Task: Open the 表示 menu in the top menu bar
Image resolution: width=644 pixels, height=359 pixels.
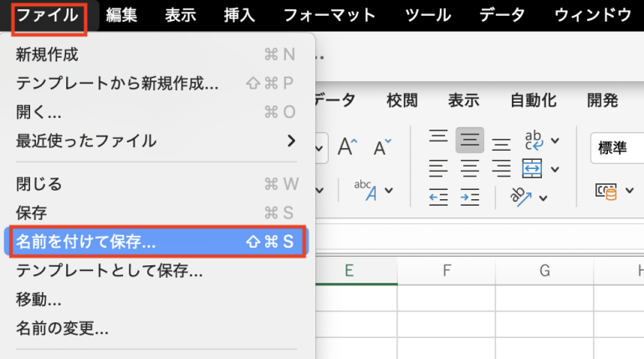Action: (181, 16)
